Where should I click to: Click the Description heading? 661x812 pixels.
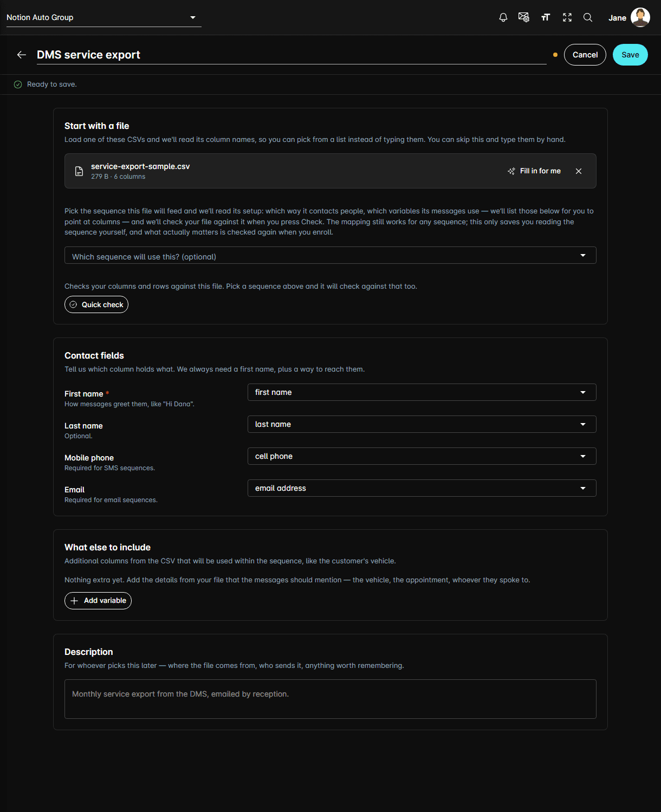point(89,652)
